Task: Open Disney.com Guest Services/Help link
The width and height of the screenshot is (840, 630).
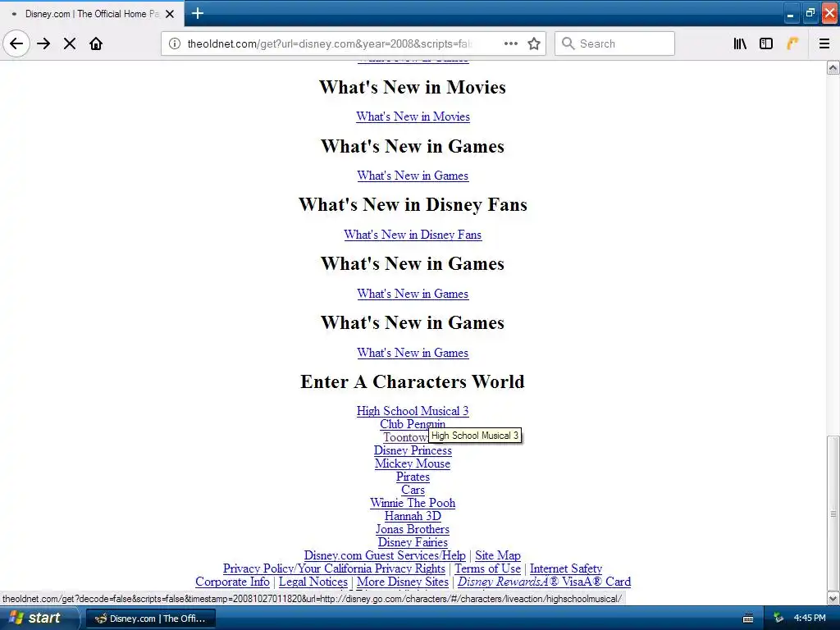Action: 385,555
